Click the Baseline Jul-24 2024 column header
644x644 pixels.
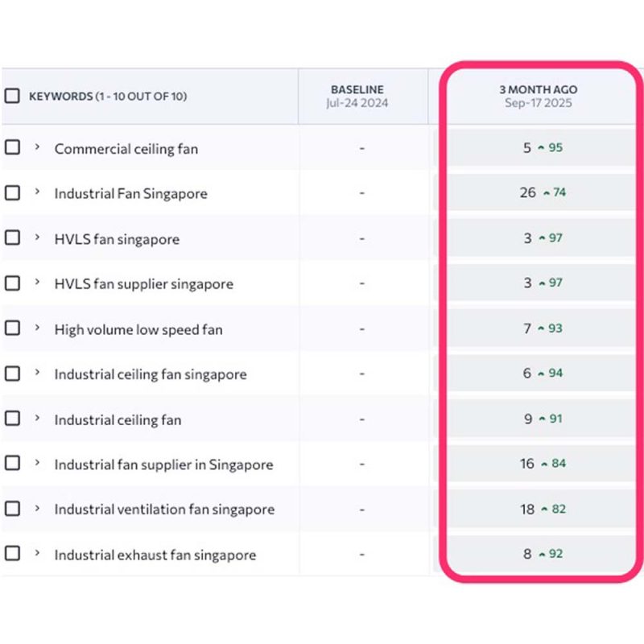pos(357,96)
